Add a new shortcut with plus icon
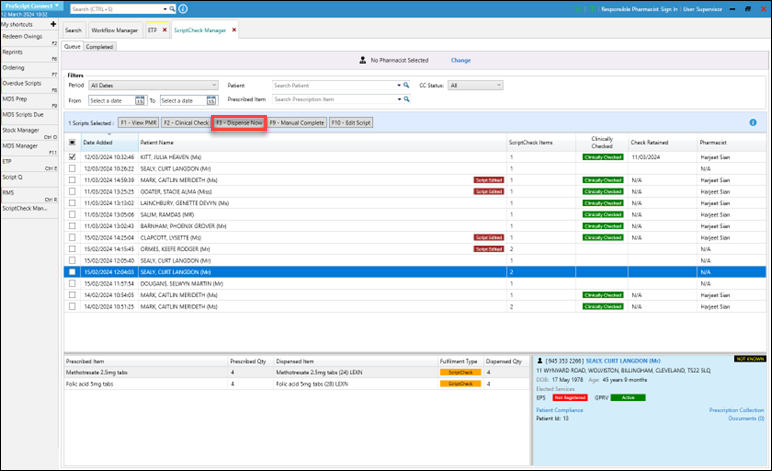The image size is (772, 471). pyautogui.click(x=53, y=24)
